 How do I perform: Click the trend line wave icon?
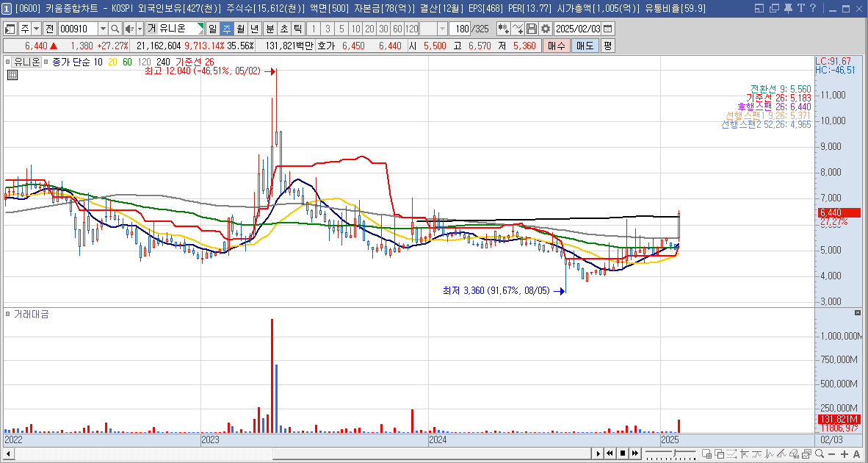(756, 453)
